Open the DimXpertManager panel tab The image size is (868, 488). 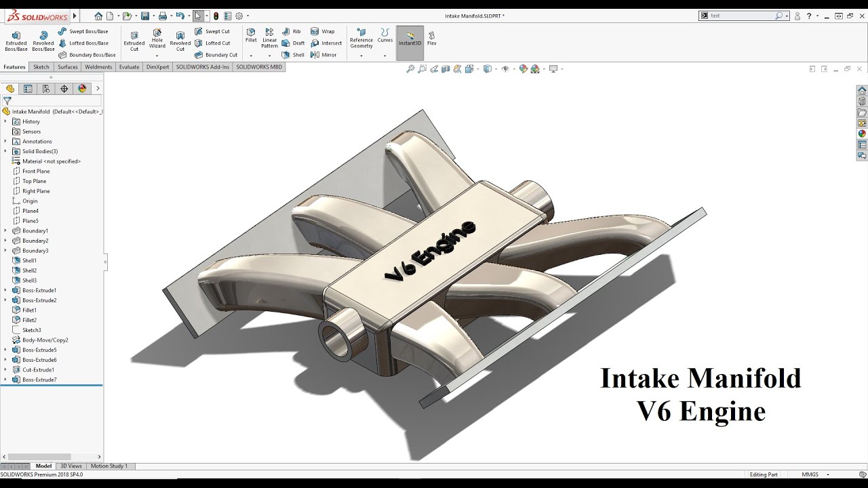[x=64, y=88]
